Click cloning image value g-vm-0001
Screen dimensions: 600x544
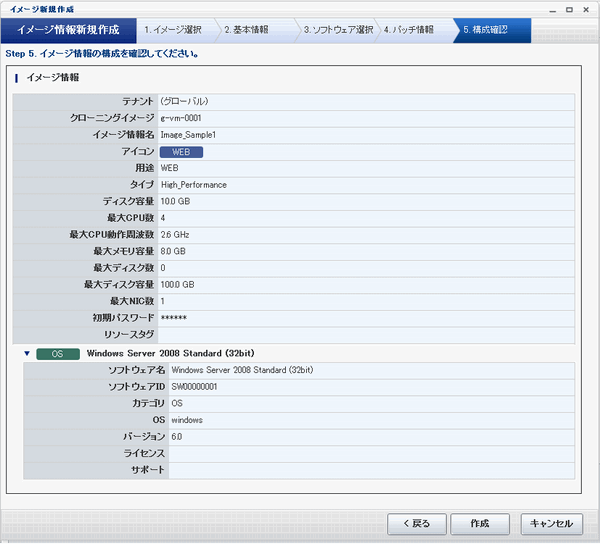(181, 118)
